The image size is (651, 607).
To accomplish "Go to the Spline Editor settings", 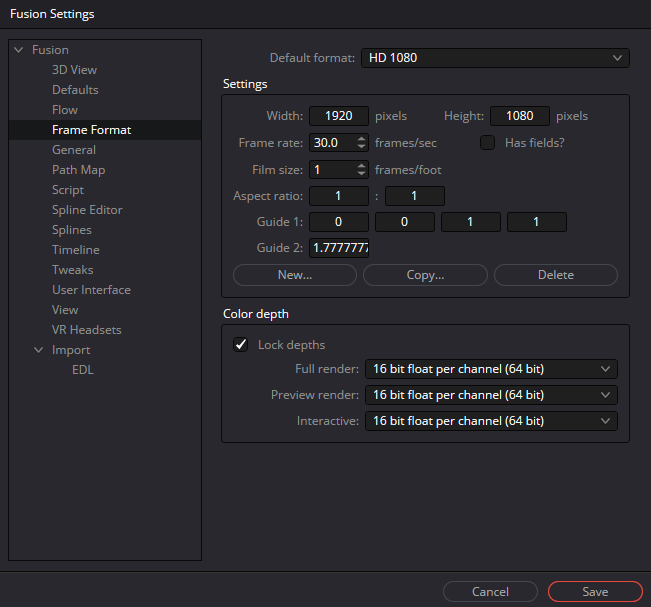I will [87, 210].
